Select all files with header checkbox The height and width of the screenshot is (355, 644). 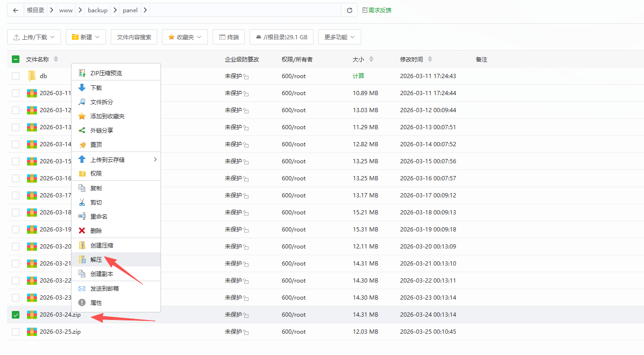point(15,59)
